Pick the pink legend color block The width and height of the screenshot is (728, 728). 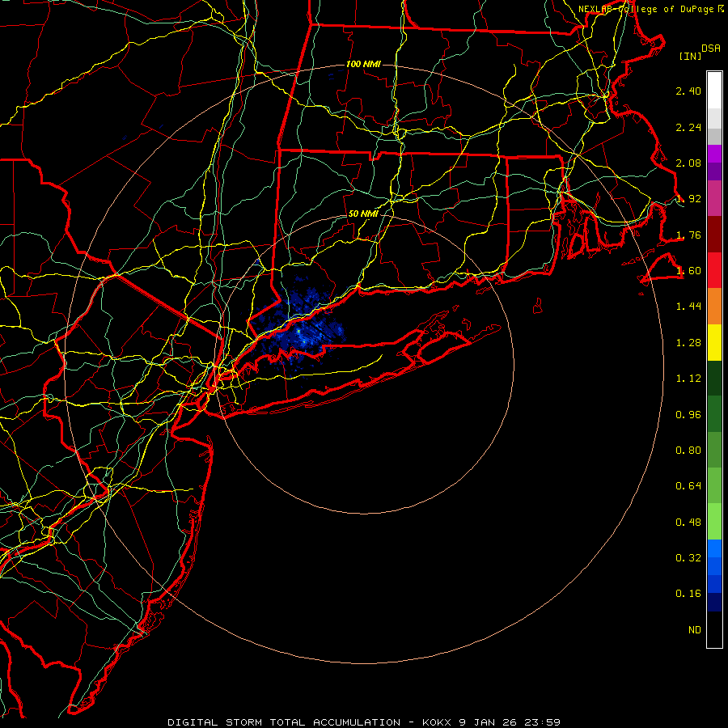click(x=714, y=198)
